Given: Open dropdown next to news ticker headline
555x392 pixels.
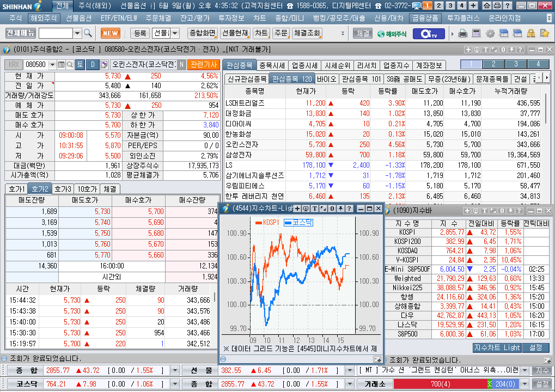Looking at the screenshot, I should click(525, 370).
